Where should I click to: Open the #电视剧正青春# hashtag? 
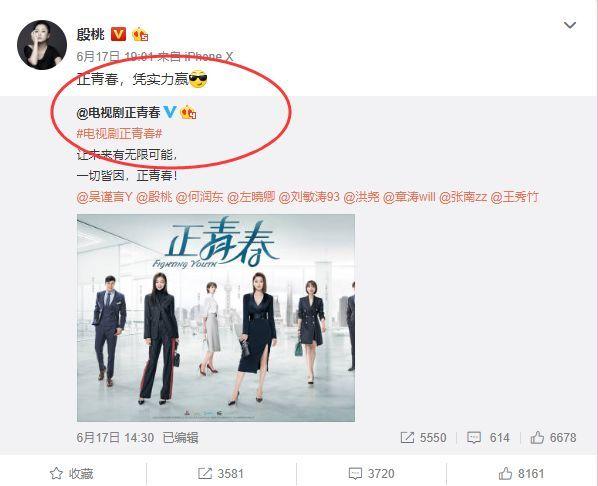[119, 134]
